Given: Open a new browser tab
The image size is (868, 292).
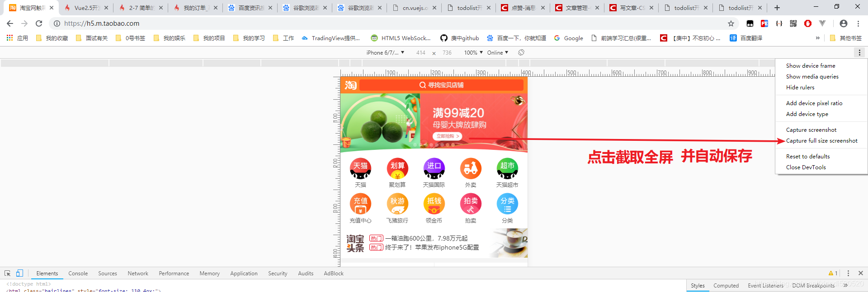Looking at the screenshot, I should (x=777, y=8).
